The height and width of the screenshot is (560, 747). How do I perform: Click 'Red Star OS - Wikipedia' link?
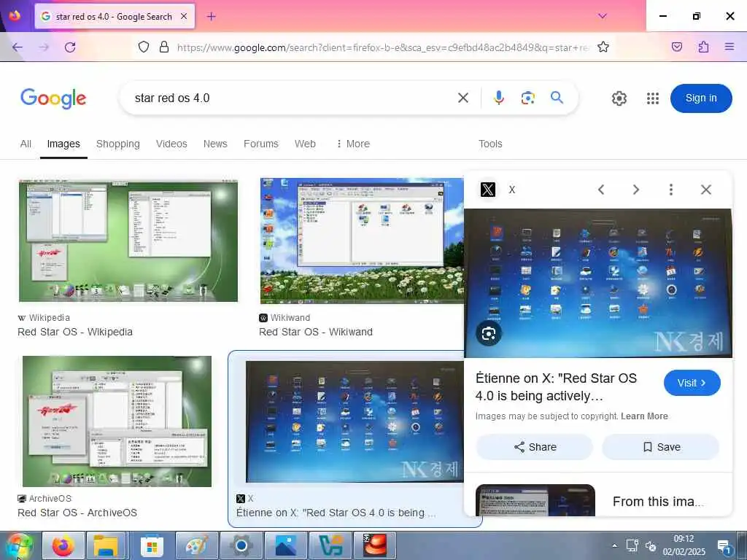tap(75, 332)
